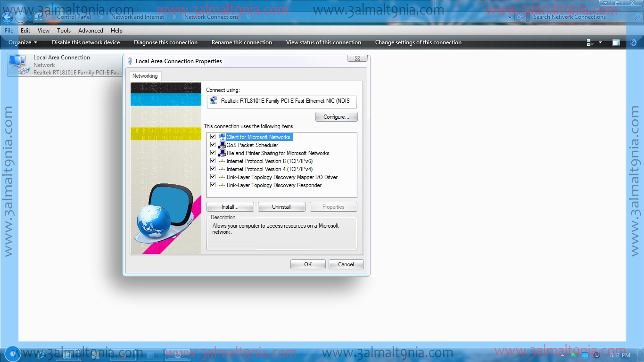Toggle File and Printer Sharing checkbox
Screen dimensions: 644x362
click(x=213, y=153)
